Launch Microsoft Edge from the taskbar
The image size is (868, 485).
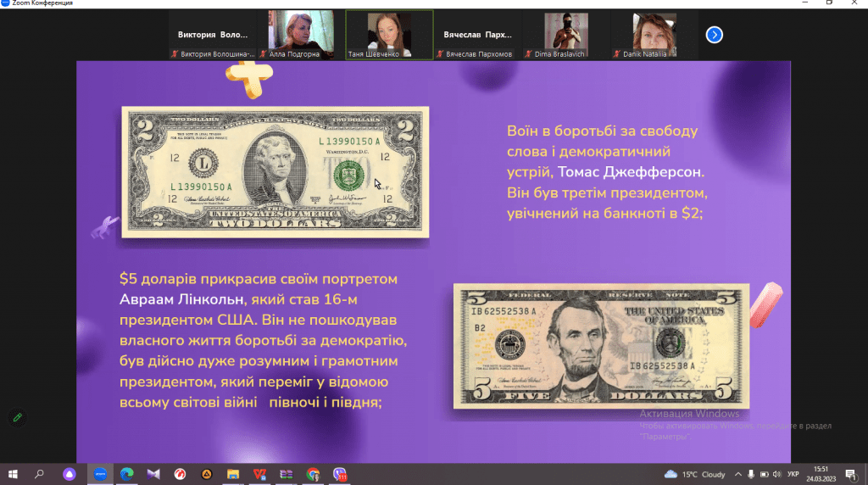tap(126, 474)
